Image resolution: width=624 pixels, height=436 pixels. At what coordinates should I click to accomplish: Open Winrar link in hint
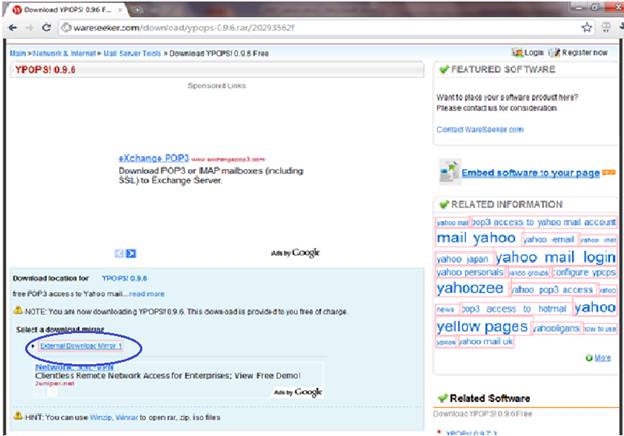(126, 417)
